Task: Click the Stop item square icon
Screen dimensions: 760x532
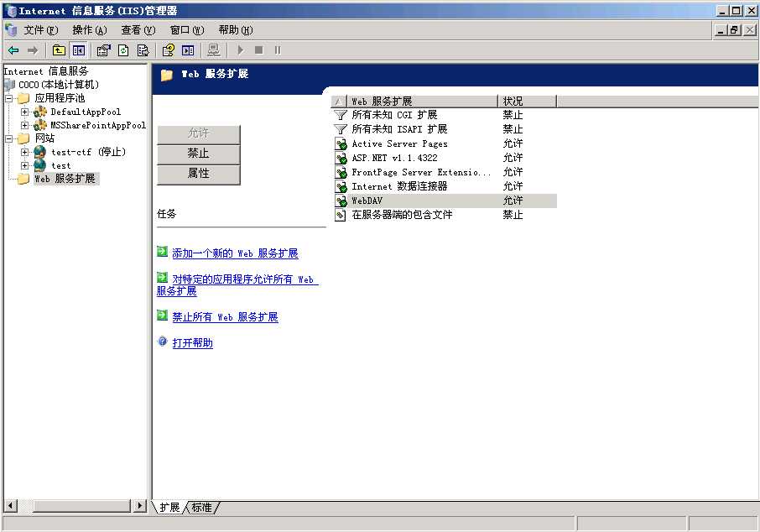Action: (259, 50)
